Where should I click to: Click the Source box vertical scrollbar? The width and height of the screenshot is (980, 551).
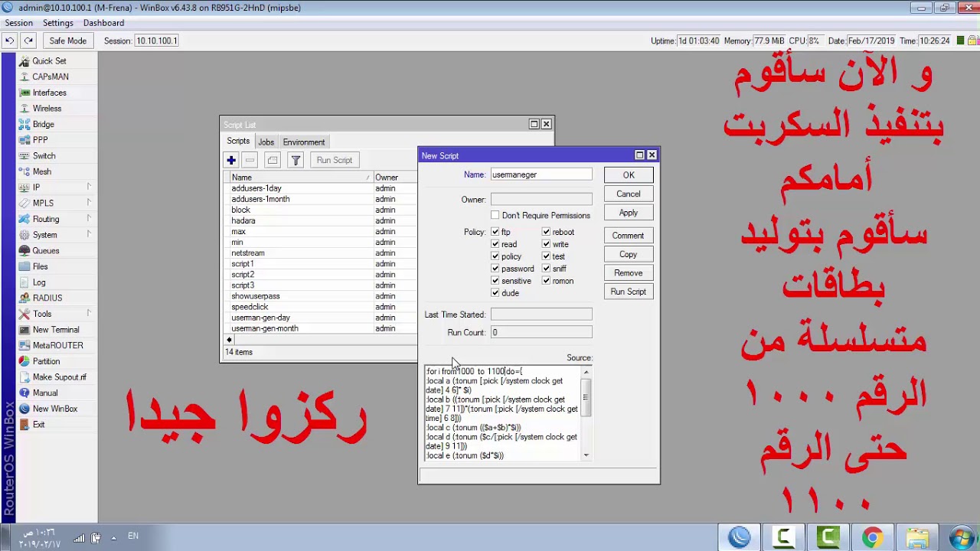click(x=586, y=412)
